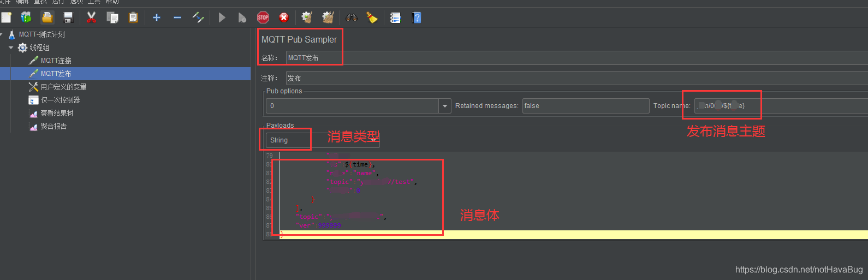Start the test with the play icon
This screenshot has height=280, width=868.
click(222, 17)
